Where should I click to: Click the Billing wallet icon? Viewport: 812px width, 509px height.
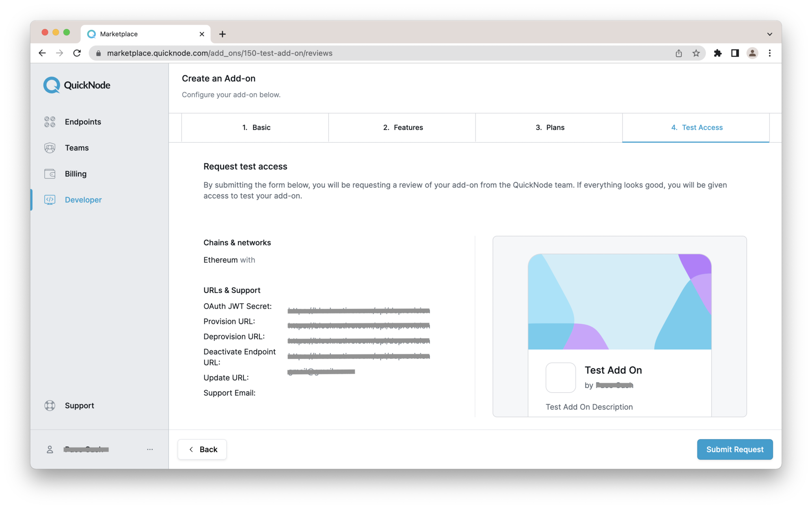pos(50,174)
